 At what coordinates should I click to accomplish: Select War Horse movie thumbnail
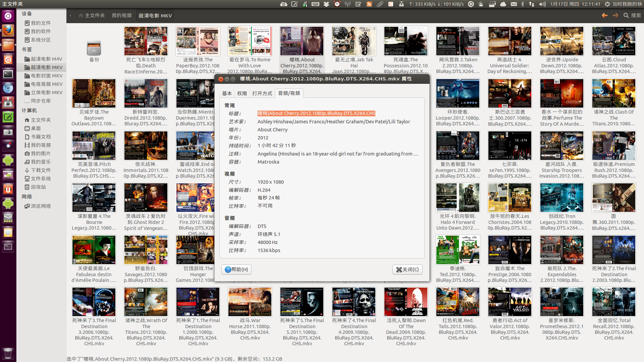coord(250,302)
